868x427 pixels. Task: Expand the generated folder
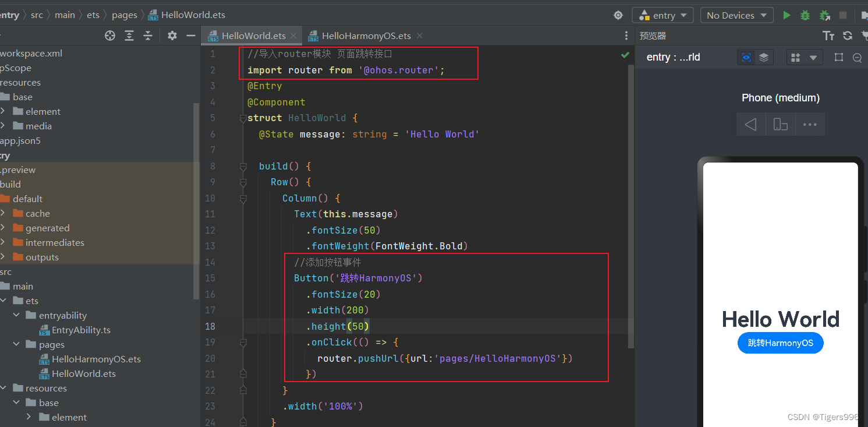[3, 228]
